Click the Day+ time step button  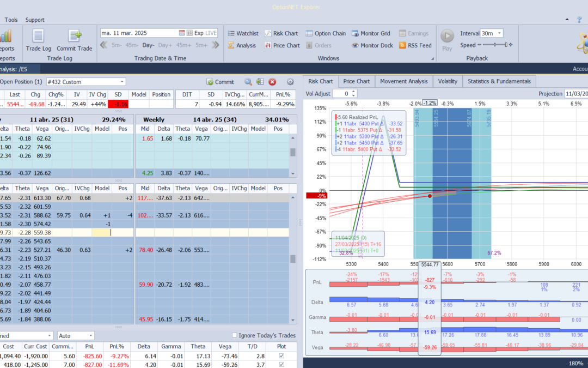click(165, 45)
